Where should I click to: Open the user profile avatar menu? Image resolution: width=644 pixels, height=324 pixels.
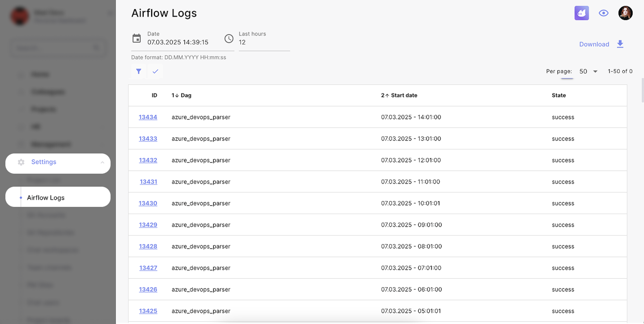click(626, 13)
